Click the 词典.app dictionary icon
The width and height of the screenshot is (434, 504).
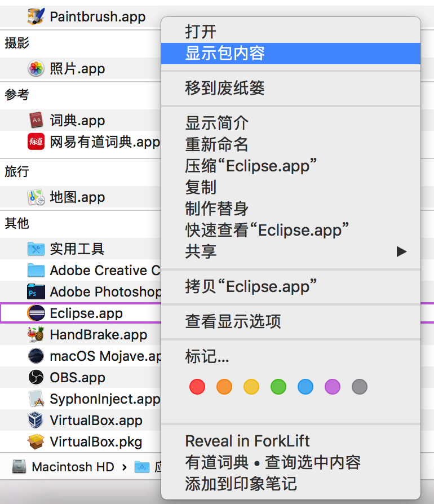pos(36,120)
